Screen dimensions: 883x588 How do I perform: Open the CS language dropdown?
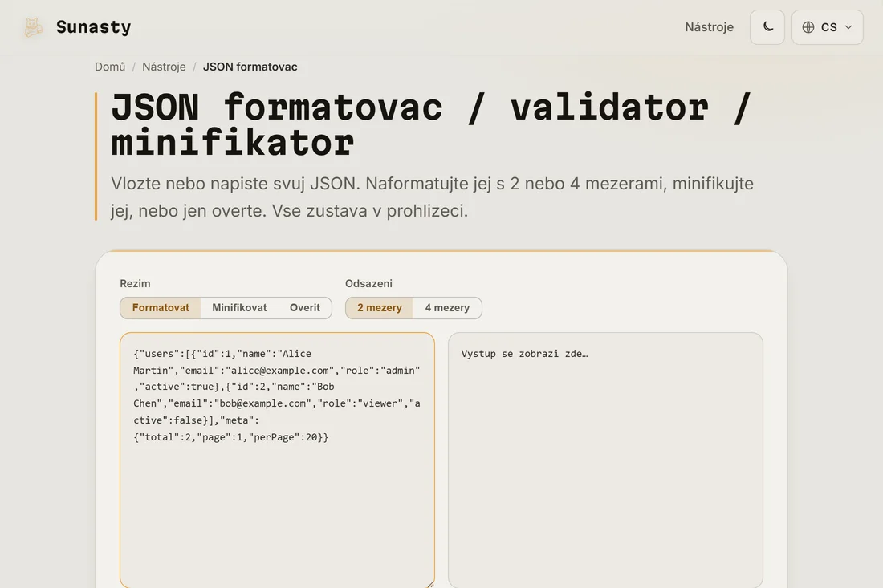(x=828, y=27)
